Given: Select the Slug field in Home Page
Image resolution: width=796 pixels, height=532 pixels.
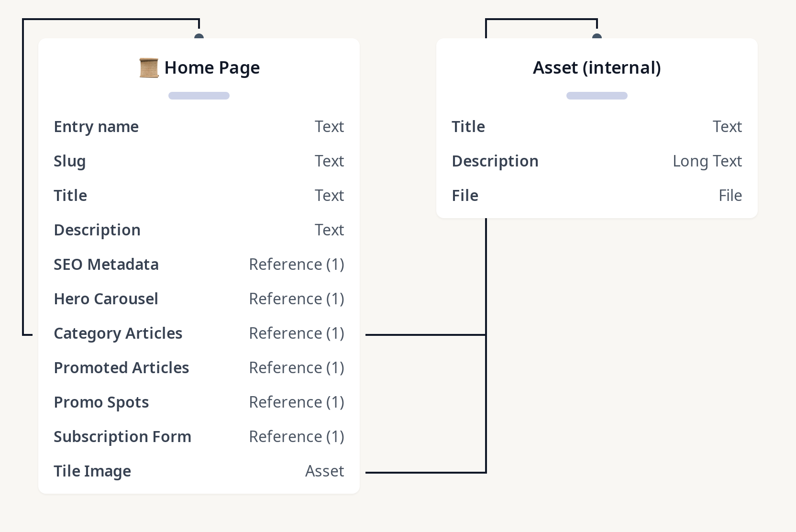Looking at the screenshot, I should (70, 161).
